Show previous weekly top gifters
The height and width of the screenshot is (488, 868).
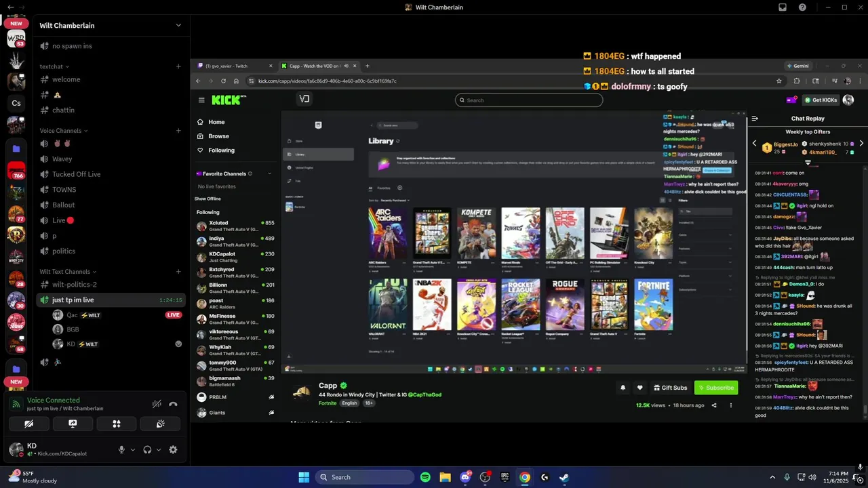[755, 144]
